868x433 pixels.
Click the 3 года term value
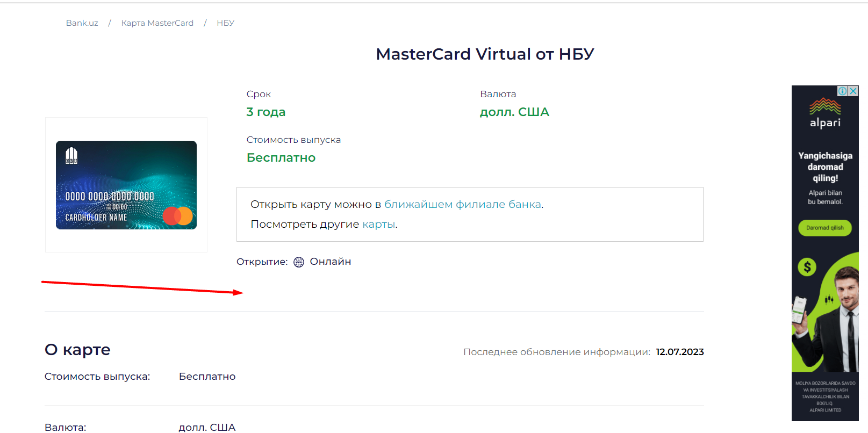pyautogui.click(x=266, y=112)
